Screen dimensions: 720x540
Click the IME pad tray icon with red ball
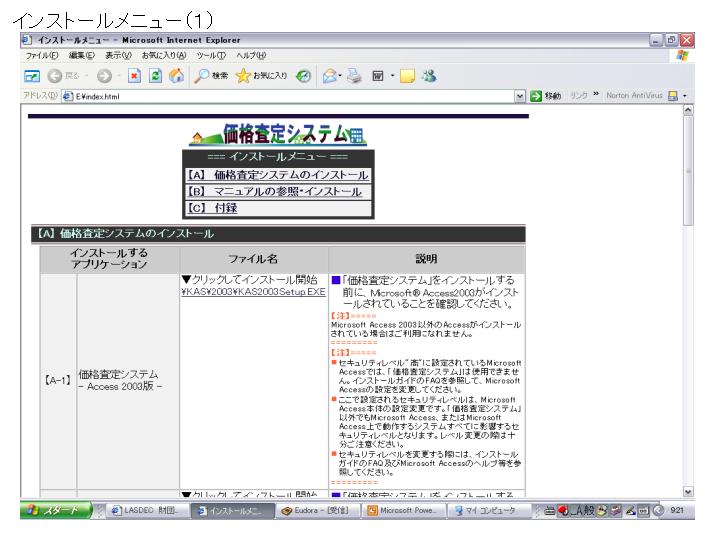click(x=563, y=510)
